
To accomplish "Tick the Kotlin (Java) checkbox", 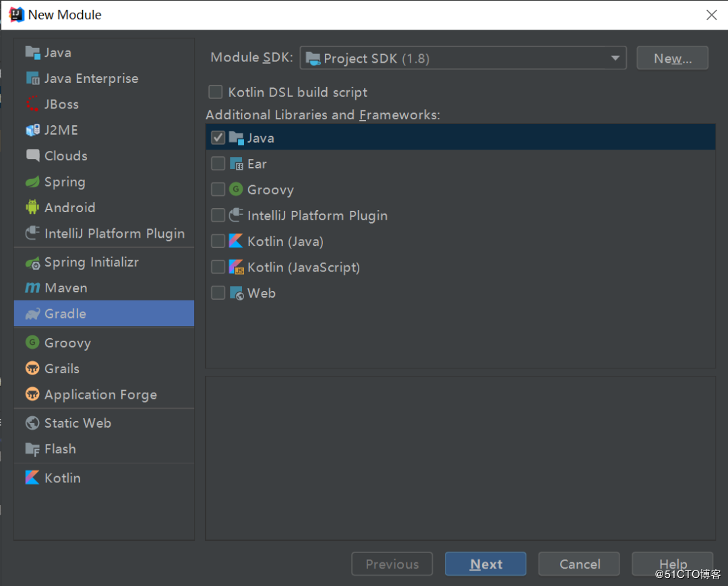I will point(218,241).
